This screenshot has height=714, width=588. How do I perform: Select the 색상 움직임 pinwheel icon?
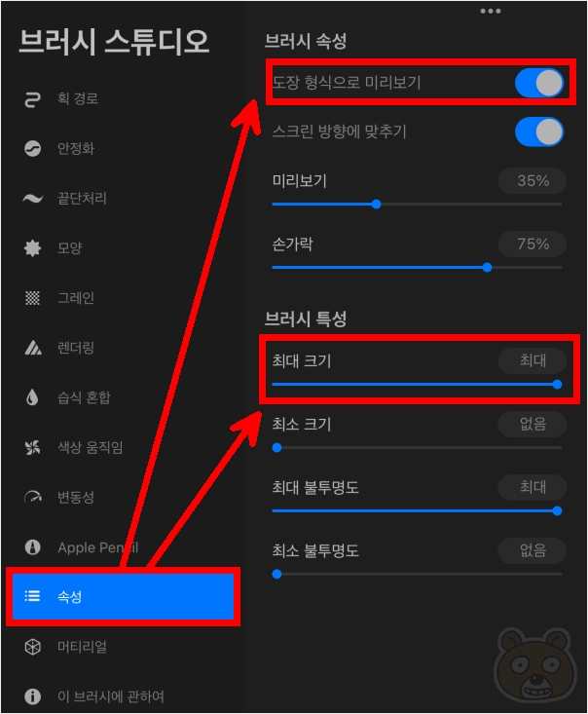32,447
